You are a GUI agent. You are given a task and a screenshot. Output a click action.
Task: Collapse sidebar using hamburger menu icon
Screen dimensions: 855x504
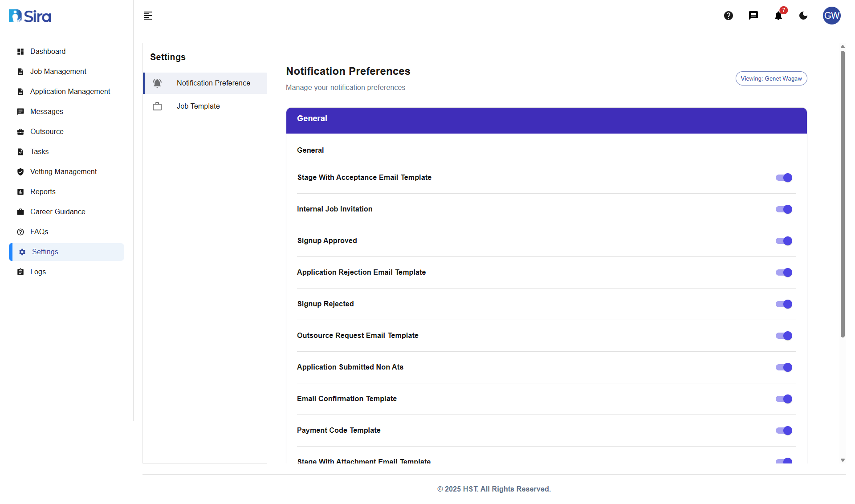(x=148, y=16)
